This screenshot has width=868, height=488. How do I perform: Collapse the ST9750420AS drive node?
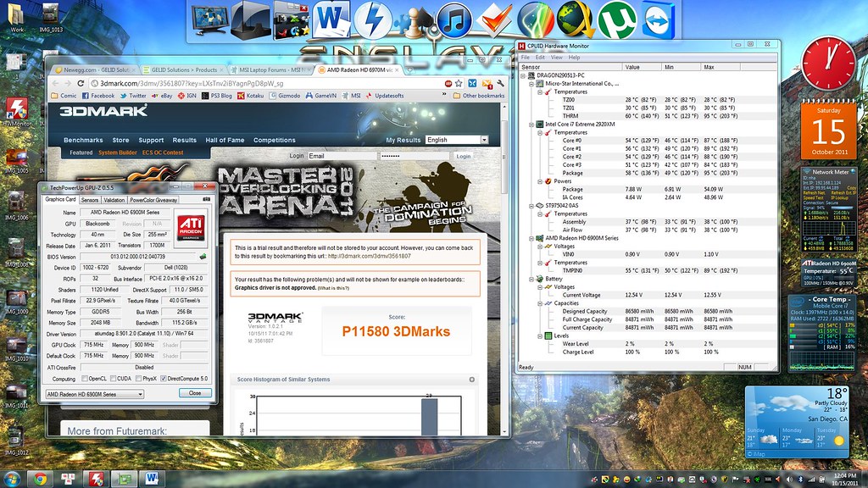click(531, 206)
